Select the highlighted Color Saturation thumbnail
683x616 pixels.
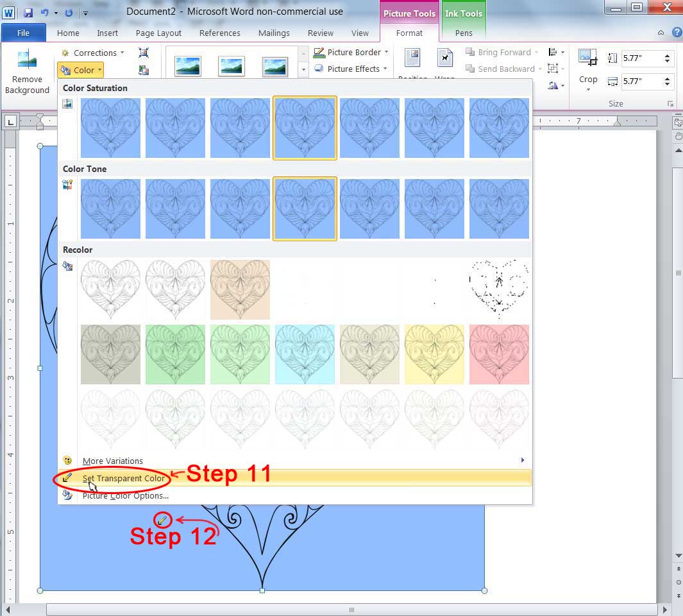pyautogui.click(x=305, y=128)
